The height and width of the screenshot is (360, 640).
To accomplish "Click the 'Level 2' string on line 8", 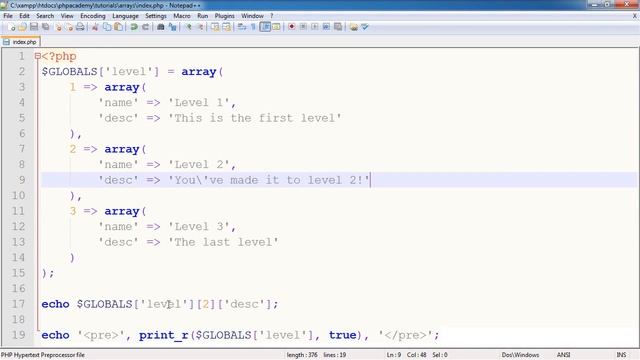I will [199, 164].
